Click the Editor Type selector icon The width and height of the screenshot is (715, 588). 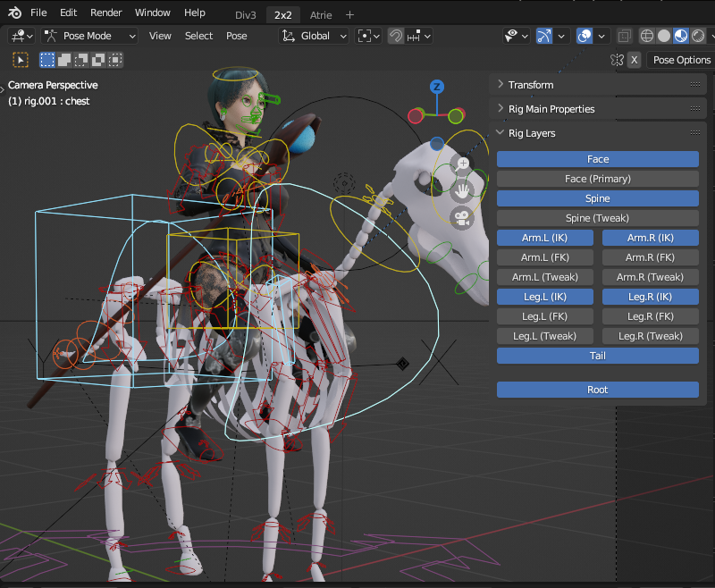(x=20, y=36)
